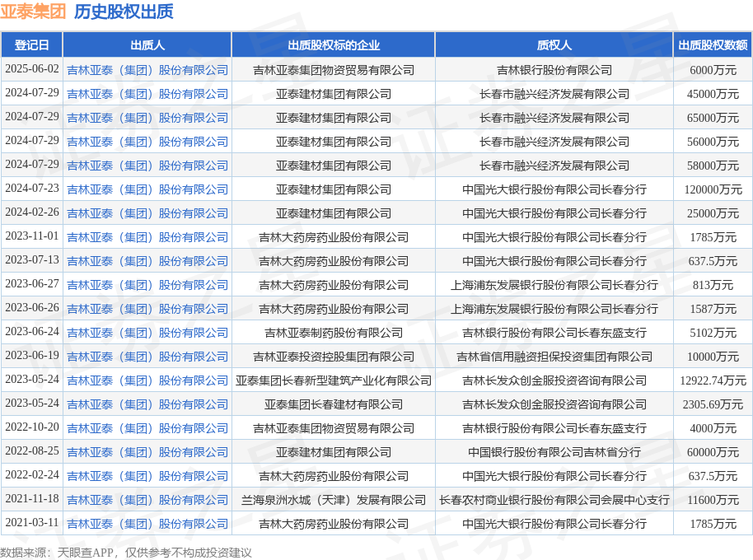Image resolution: width=753 pixels, height=560 pixels.
Task: Select the date cell 2024-07-23
Action: pyautogui.click(x=31, y=189)
